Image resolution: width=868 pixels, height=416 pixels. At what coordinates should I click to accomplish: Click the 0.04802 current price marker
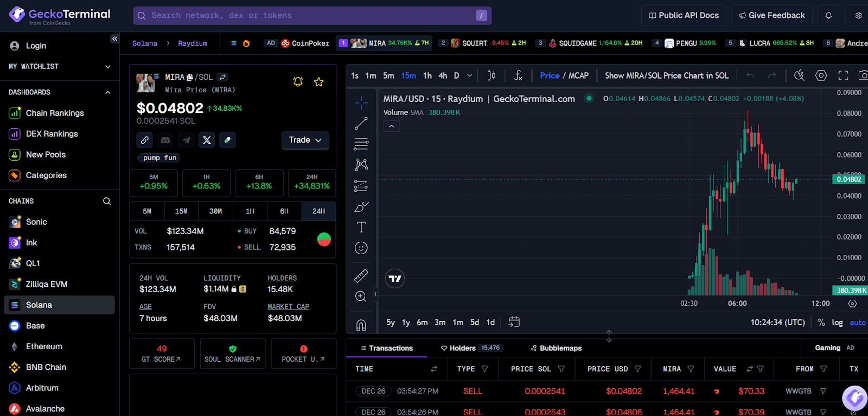[849, 179]
